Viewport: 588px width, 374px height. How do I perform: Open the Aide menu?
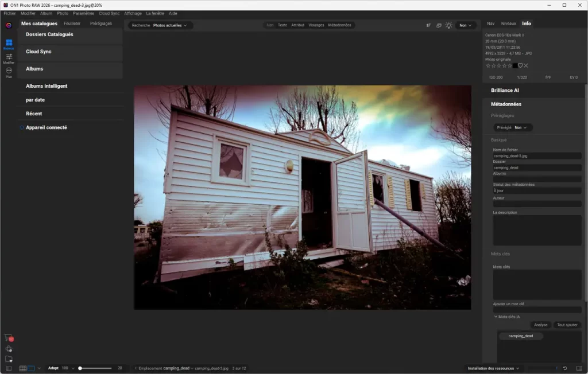(x=173, y=13)
